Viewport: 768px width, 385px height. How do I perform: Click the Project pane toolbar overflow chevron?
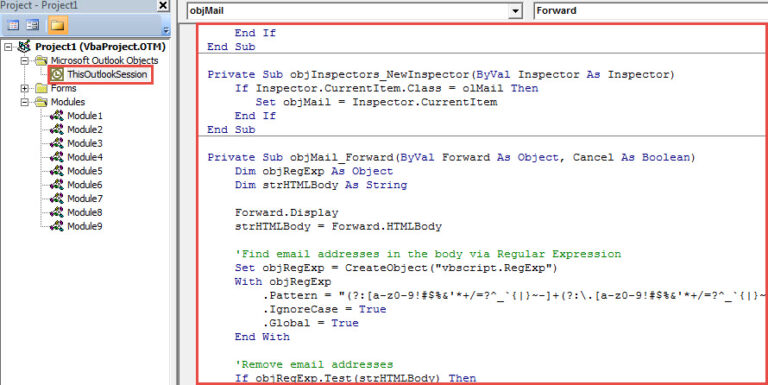pos(166,30)
